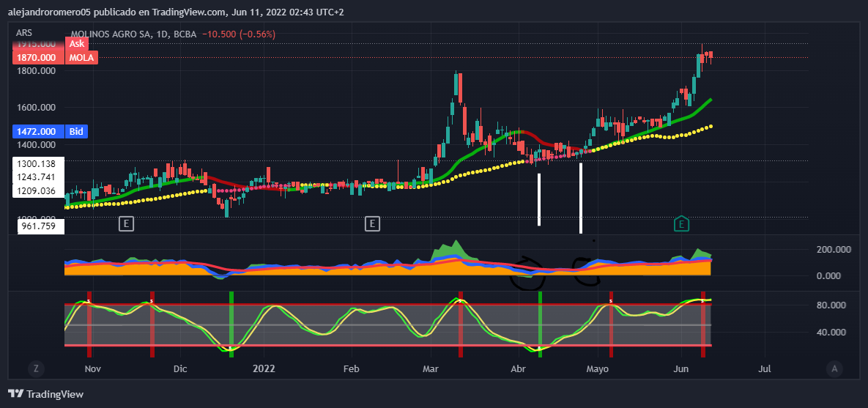Click the -10.500 (-0.56%) change value
The width and height of the screenshot is (868, 408).
239,34
